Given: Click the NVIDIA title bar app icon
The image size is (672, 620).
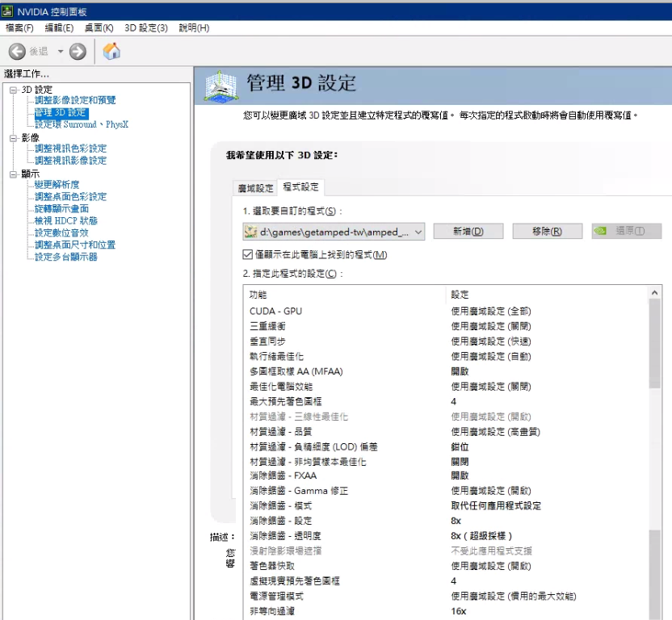Looking at the screenshot, I should (x=7, y=11).
